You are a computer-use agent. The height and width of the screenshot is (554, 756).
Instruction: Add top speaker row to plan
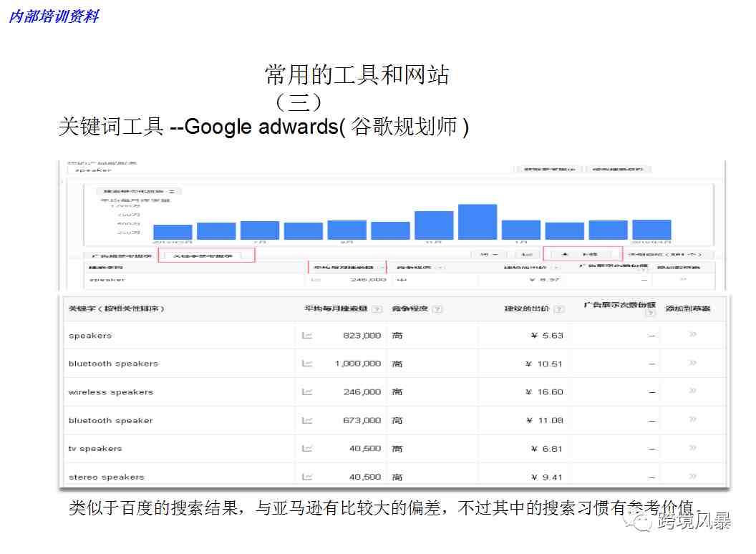point(683,279)
